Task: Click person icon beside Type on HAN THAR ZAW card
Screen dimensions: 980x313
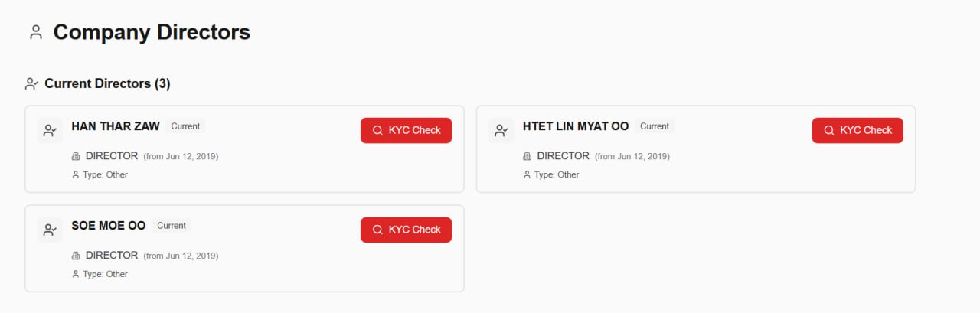Action: click(75, 174)
